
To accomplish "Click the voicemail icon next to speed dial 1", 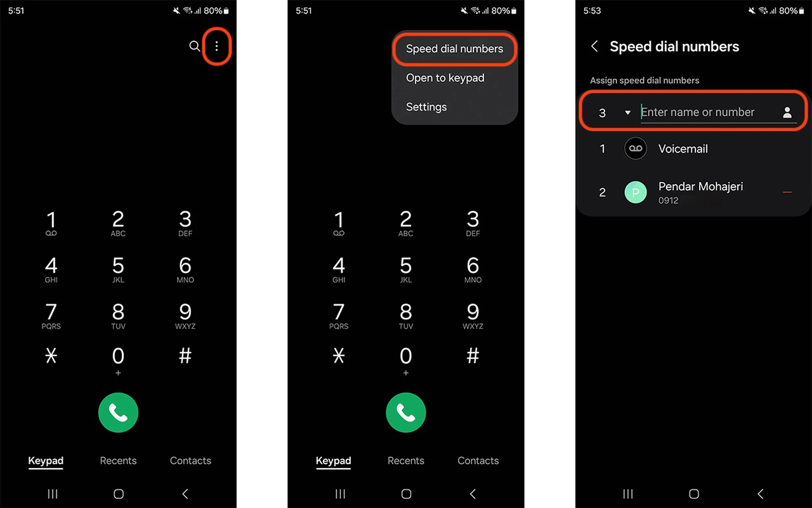I will tap(636, 149).
